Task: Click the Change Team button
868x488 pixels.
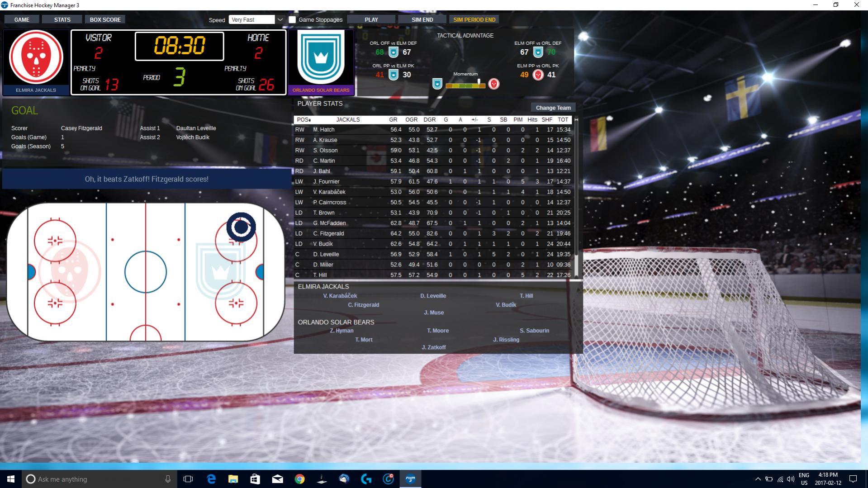Action: click(553, 108)
